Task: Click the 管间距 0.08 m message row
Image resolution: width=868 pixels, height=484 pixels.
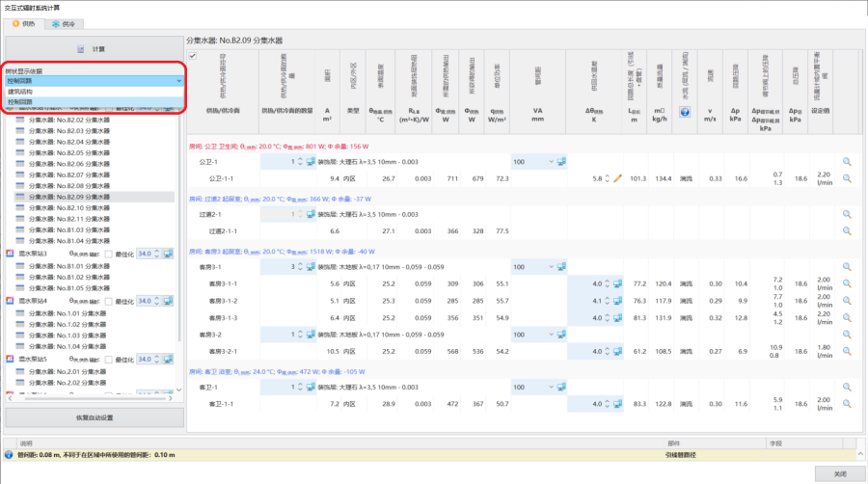Action: [429, 455]
